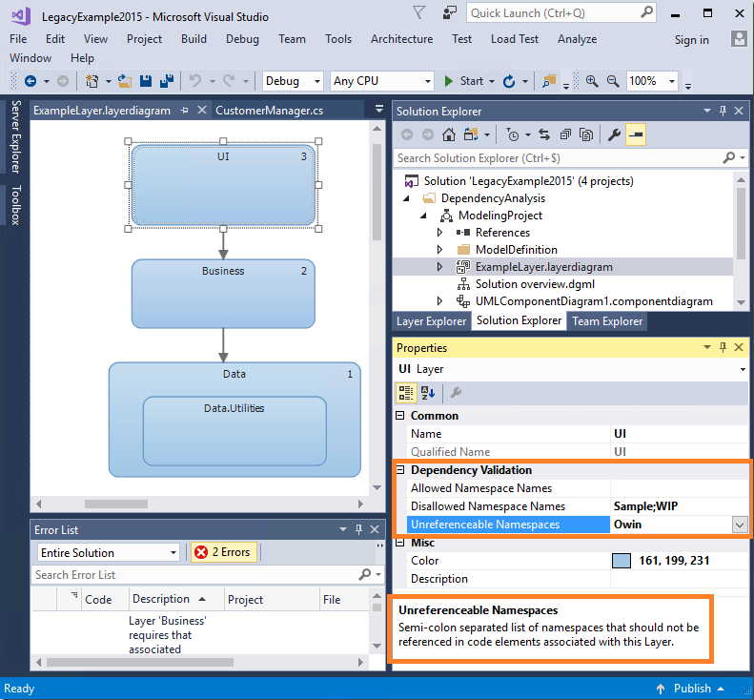Switch to the CustomerManager.cs tab
The width and height of the screenshot is (754, 700).
pos(270,111)
